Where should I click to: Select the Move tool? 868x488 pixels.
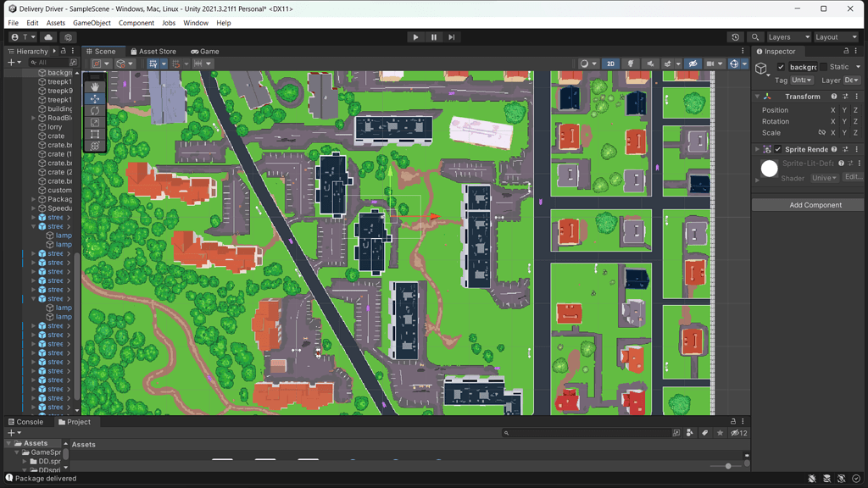(95, 98)
